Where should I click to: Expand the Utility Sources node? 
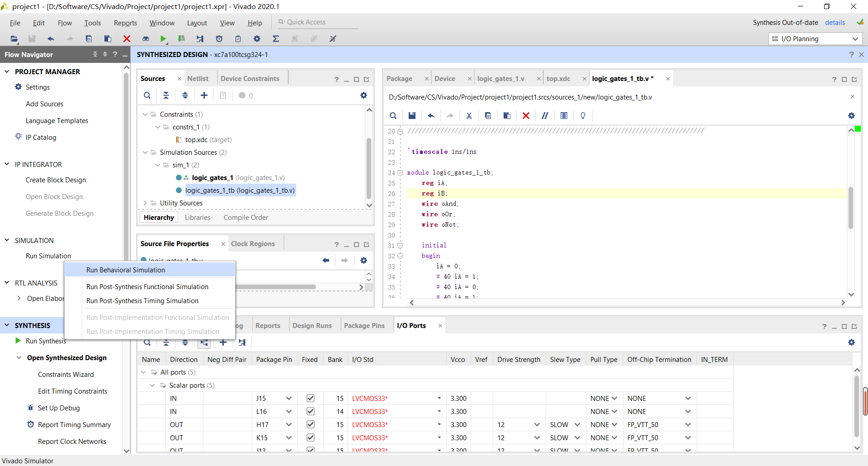(145, 203)
